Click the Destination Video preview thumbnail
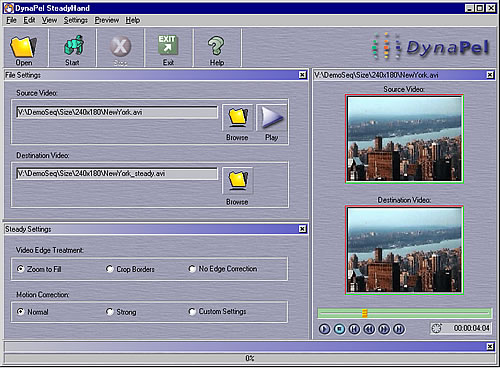The image size is (500, 368). [404, 250]
